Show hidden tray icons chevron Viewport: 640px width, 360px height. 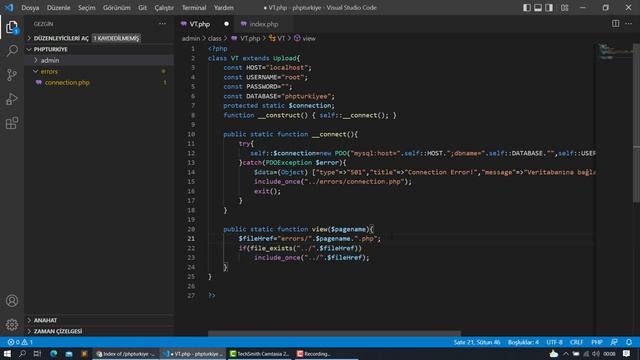click(566, 354)
